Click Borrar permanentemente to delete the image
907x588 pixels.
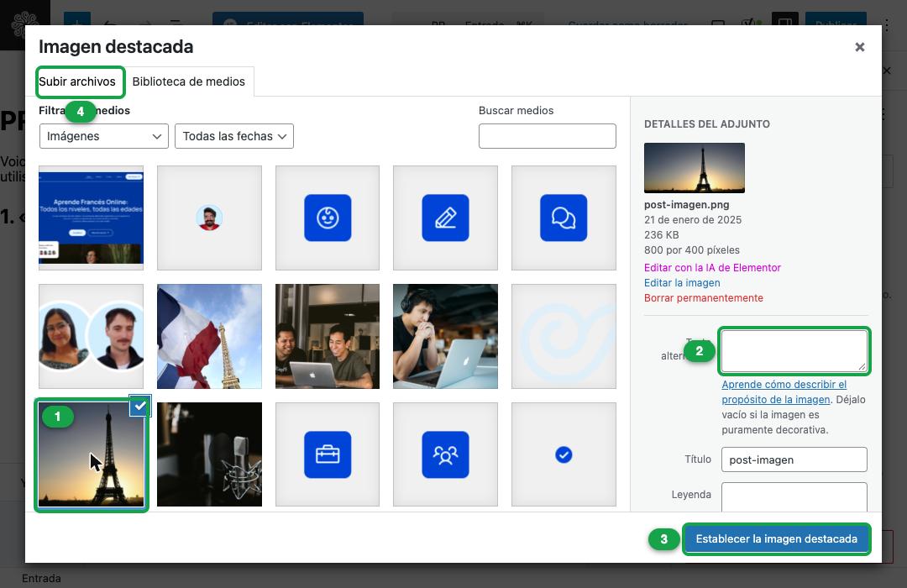(x=704, y=297)
